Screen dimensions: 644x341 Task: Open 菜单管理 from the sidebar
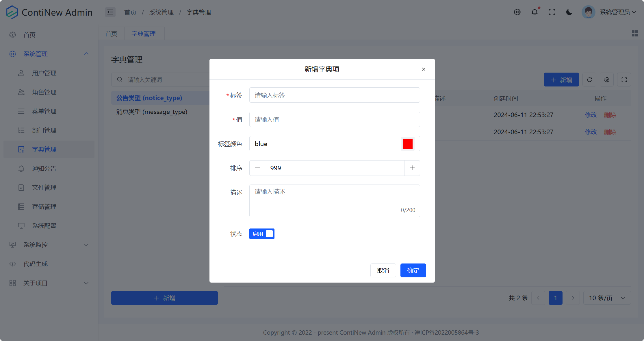point(44,111)
